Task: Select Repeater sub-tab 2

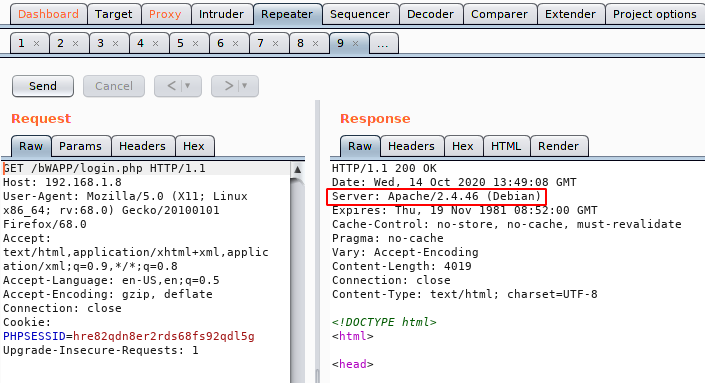Action: point(60,43)
